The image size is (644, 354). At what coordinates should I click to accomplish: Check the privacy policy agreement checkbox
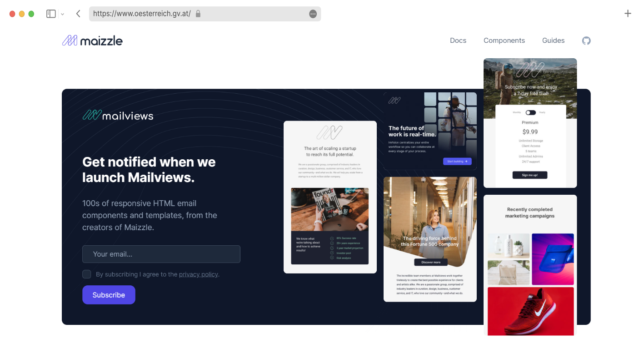pos(86,274)
